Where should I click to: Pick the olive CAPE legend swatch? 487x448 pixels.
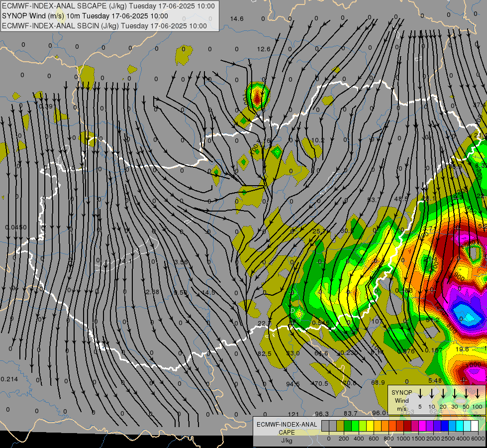(x=340, y=426)
